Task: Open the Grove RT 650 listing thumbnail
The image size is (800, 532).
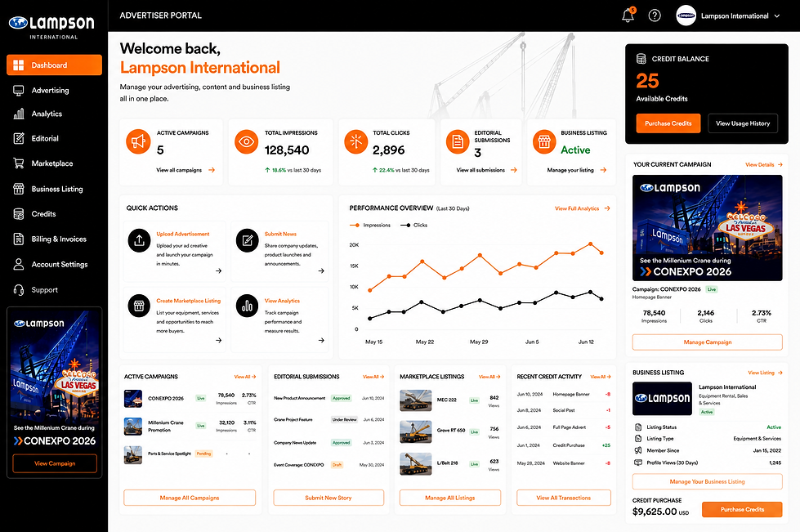Action: coord(415,431)
